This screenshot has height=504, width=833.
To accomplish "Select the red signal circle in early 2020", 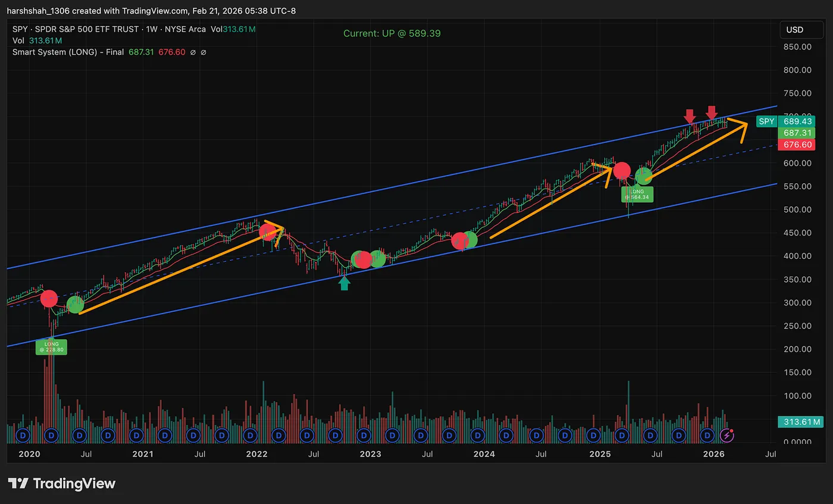I will pyautogui.click(x=49, y=299).
